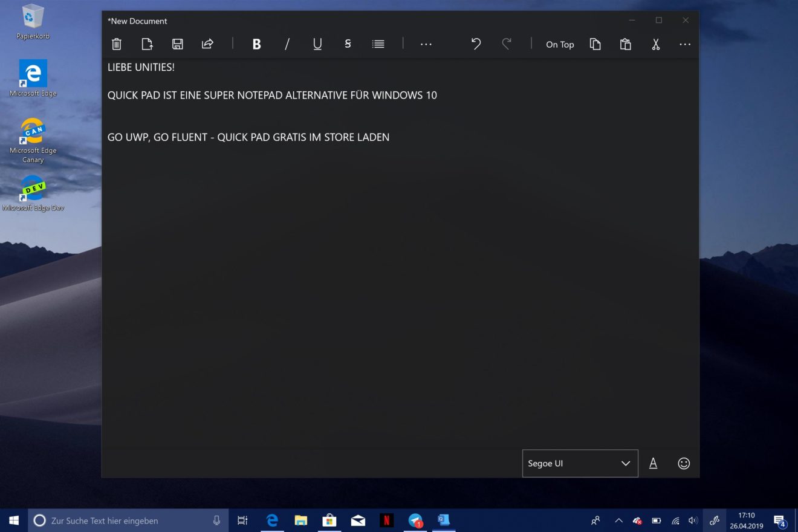The width and height of the screenshot is (798, 532).
Task: Toggle bold formatting
Action: [x=256, y=44]
